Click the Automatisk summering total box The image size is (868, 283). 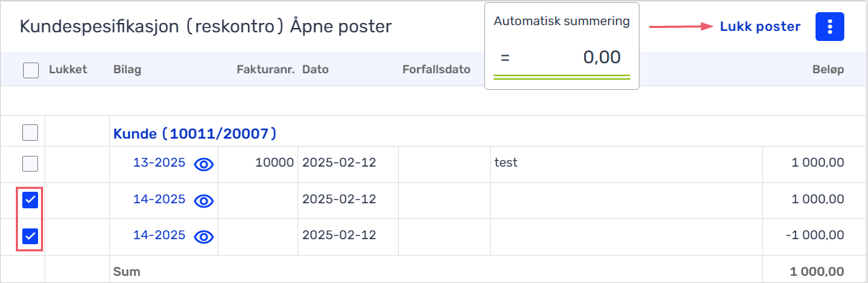(x=562, y=46)
